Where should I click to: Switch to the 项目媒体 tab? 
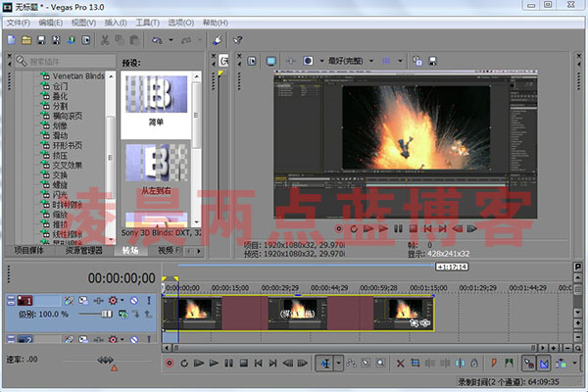coord(28,250)
